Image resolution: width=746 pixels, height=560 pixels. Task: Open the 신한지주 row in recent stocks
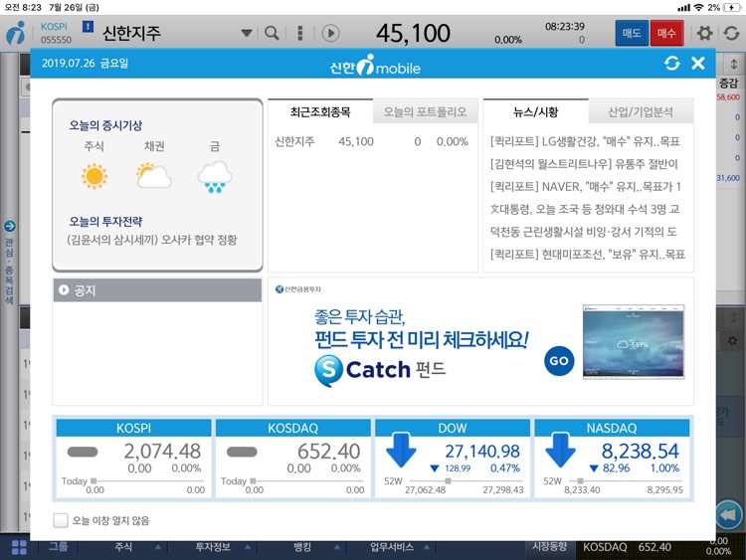click(372, 141)
